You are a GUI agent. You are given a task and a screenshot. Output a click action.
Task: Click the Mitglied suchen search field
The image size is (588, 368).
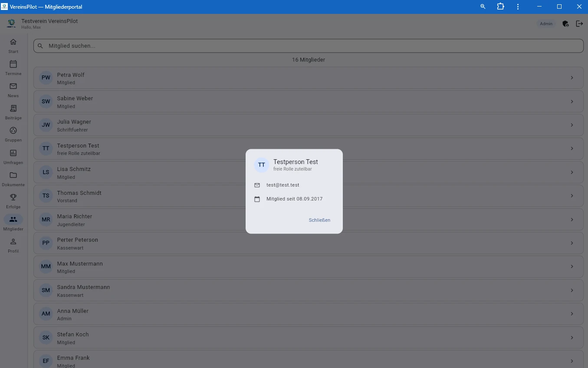308,46
